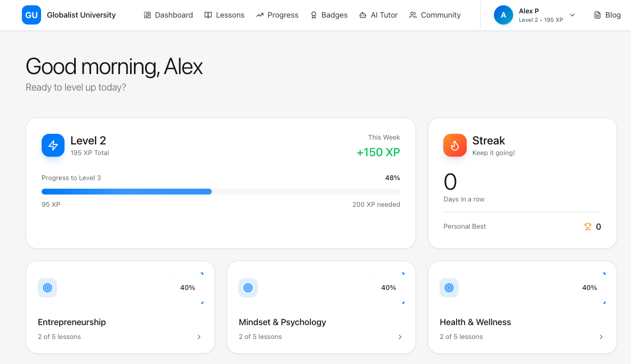The width and height of the screenshot is (631, 364).
Task: Click the Globalist University brand name
Action: click(x=81, y=15)
